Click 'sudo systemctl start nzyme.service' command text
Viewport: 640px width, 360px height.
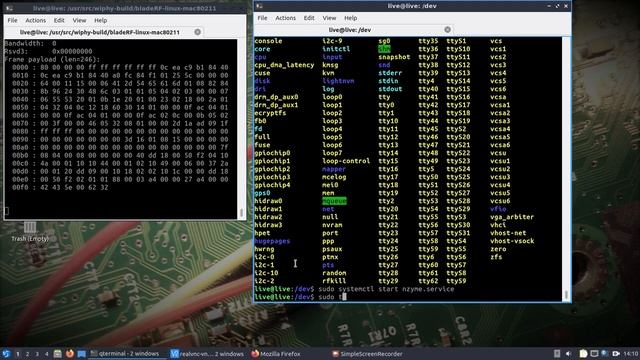(x=386, y=289)
